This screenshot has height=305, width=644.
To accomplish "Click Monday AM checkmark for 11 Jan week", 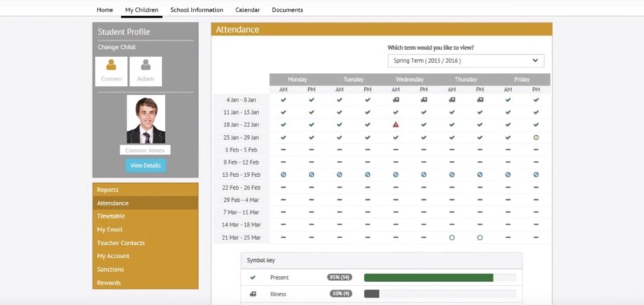I will click(283, 112).
